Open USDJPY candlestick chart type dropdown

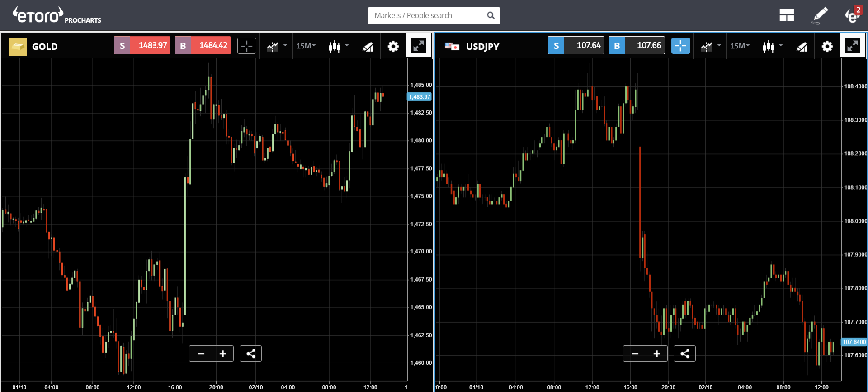pyautogui.click(x=772, y=46)
